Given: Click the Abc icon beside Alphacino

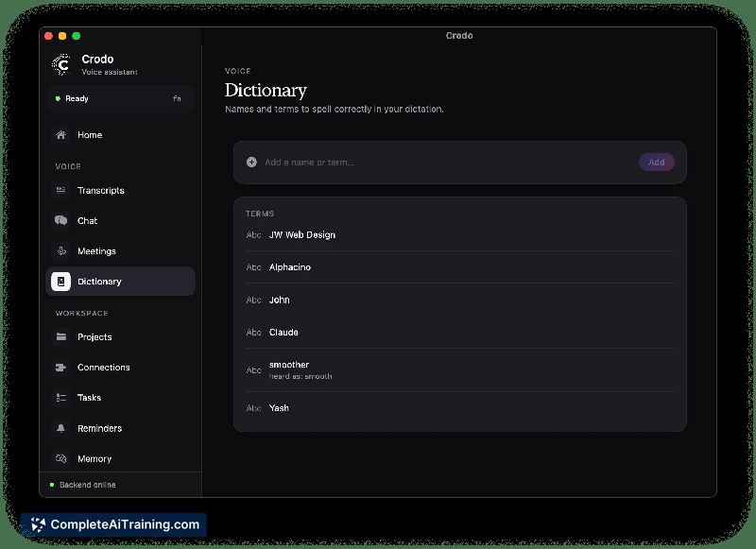Looking at the screenshot, I should [x=253, y=267].
